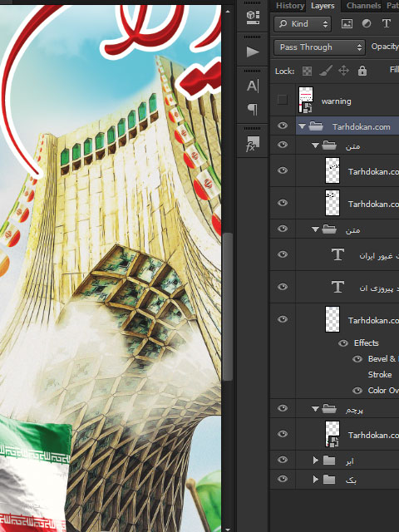Select the warning layer thumbnail

306,100
